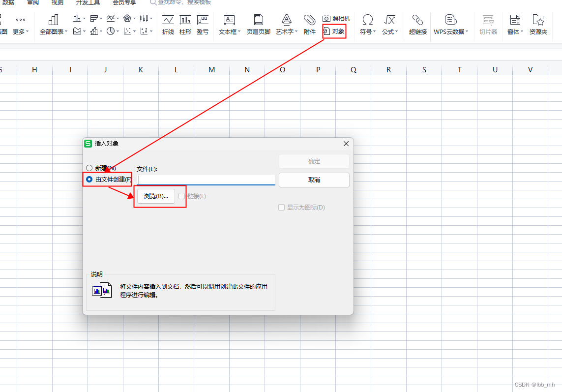Add a 盈亏 win/loss sparkline
The image size is (562, 392).
click(x=203, y=25)
